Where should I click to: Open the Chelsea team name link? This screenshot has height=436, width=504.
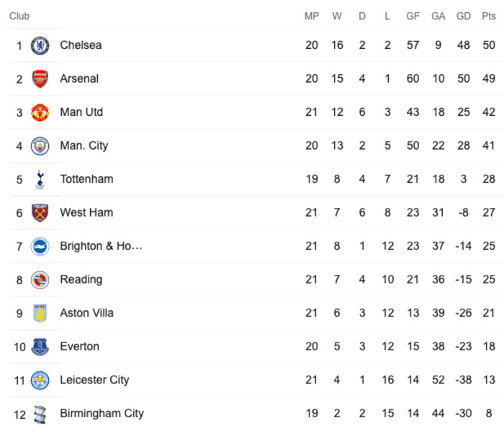click(81, 45)
